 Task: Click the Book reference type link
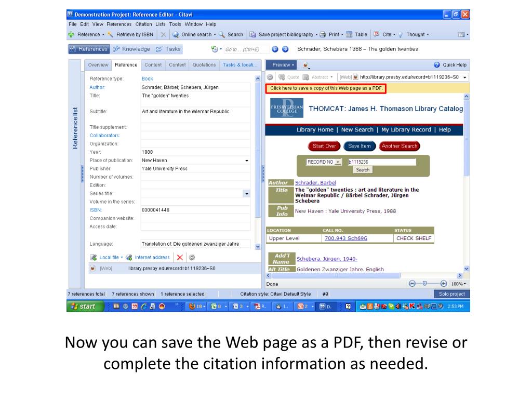tap(147, 79)
